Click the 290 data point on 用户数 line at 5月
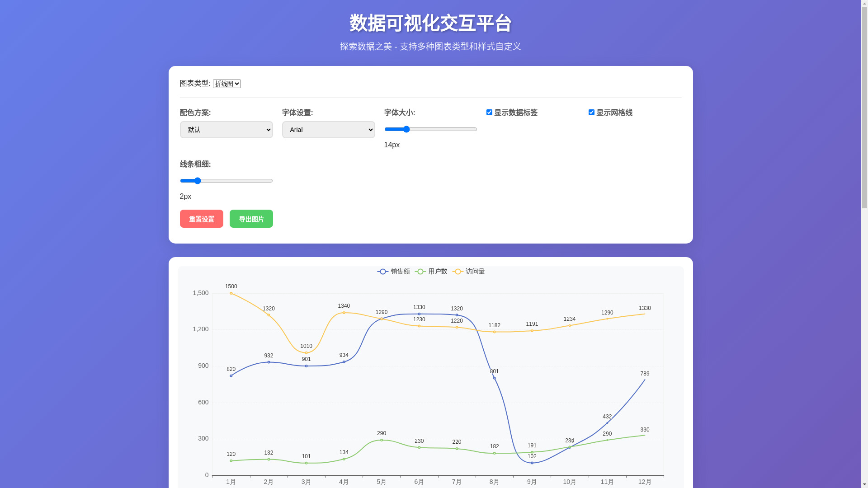868x488 pixels. tap(382, 440)
